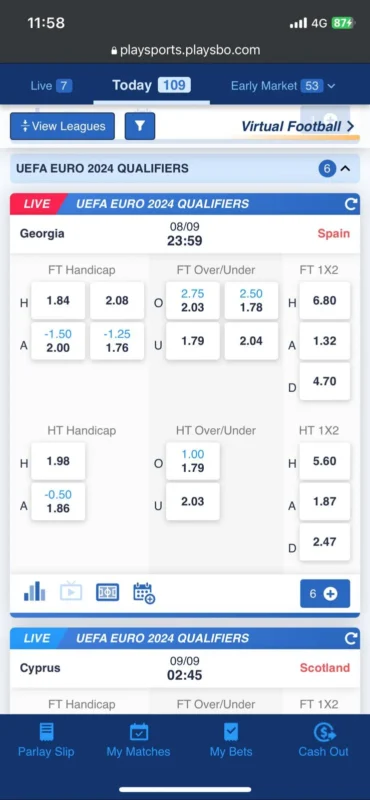Add match to calendar icon

click(144, 593)
